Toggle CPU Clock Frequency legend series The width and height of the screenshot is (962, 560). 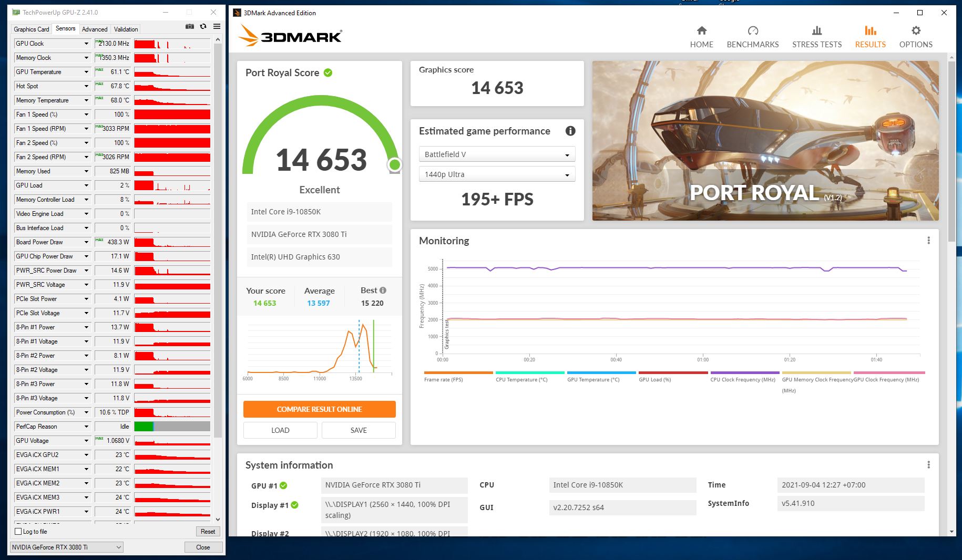coord(744,377)
